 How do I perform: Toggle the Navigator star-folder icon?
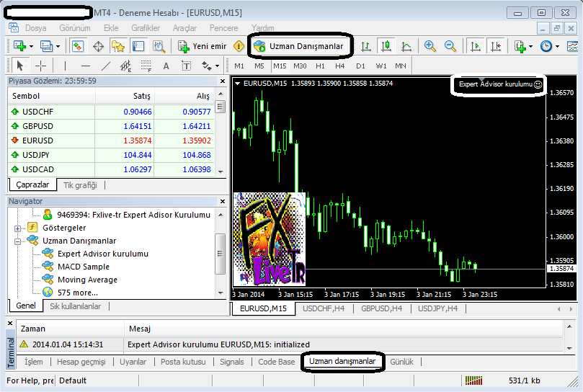pos(118,47)
